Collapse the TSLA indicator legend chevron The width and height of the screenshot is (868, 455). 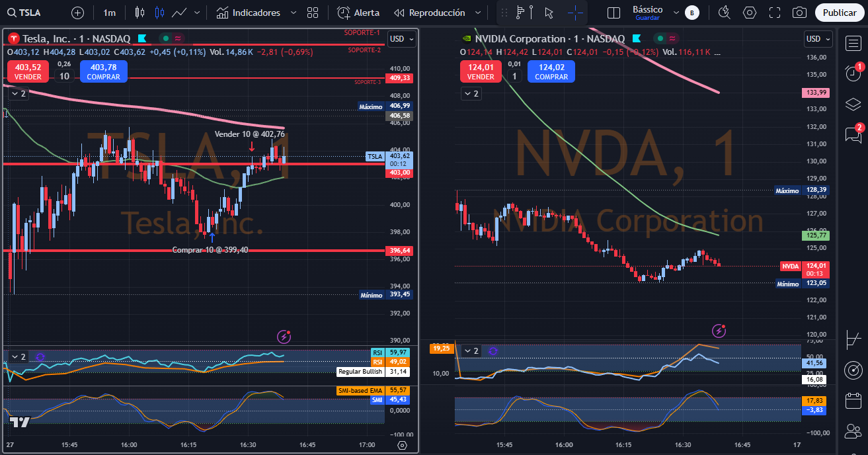pos(18,94)
